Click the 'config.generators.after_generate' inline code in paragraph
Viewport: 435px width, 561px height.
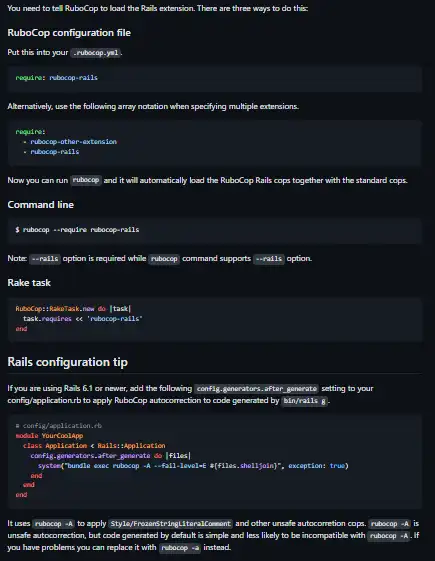pos(256,389)
